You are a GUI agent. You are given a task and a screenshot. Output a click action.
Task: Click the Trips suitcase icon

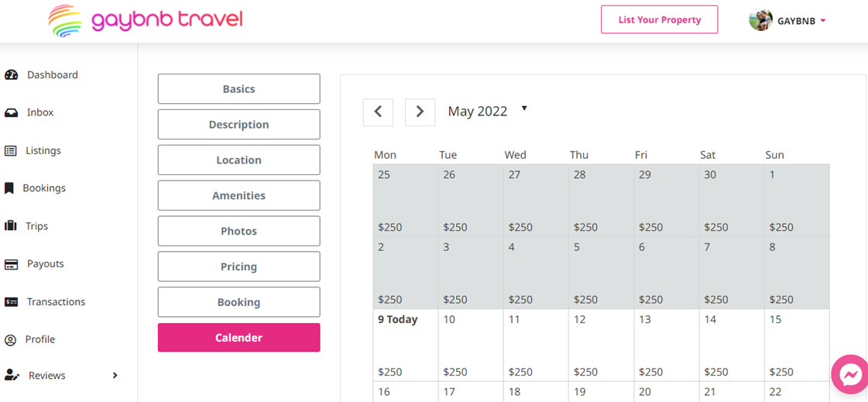11,226
